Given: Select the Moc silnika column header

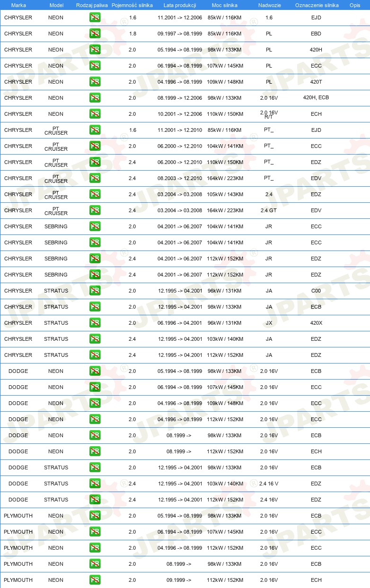Looking at the screenshot, I should 225,5.
